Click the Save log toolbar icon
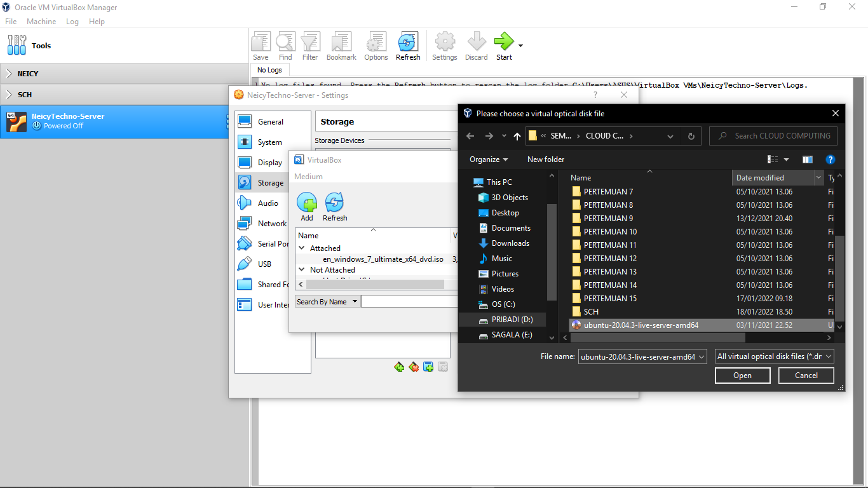This screenshot has width=868, height=488. click(261, 46)
